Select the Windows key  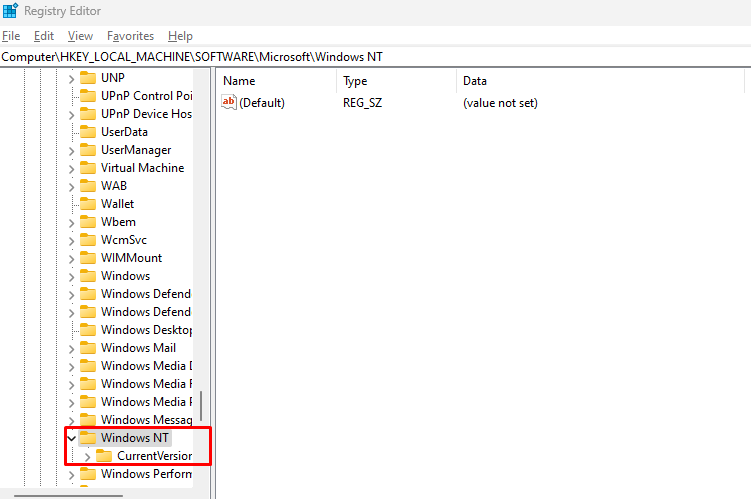pos(125,276)
